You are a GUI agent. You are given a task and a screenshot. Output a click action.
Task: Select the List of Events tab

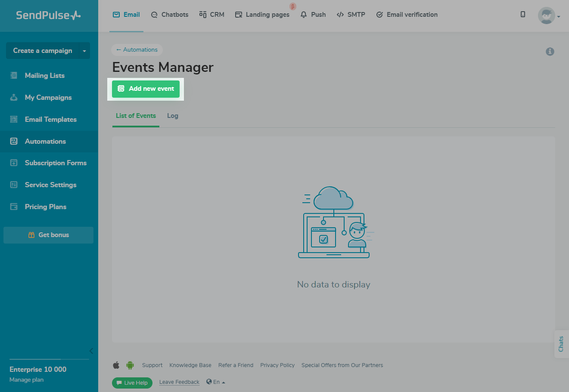coord(136,116)
